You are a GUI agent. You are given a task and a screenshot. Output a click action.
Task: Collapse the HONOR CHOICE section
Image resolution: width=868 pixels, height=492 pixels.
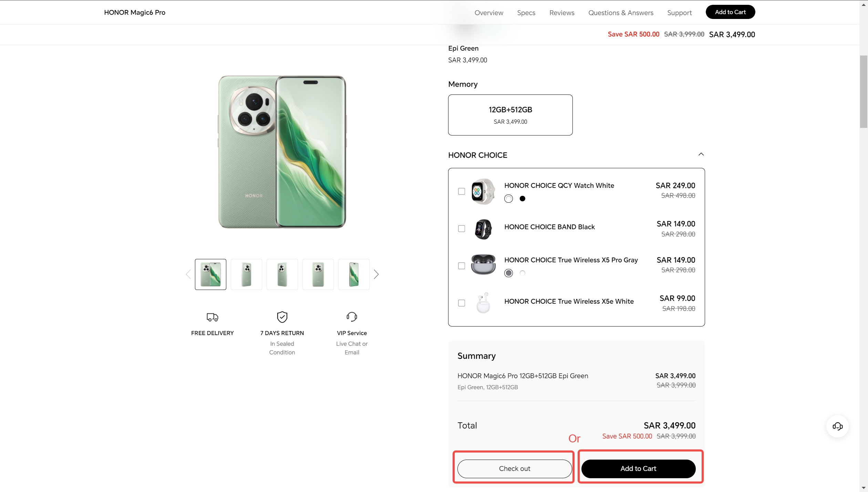[x=701, y=154]
